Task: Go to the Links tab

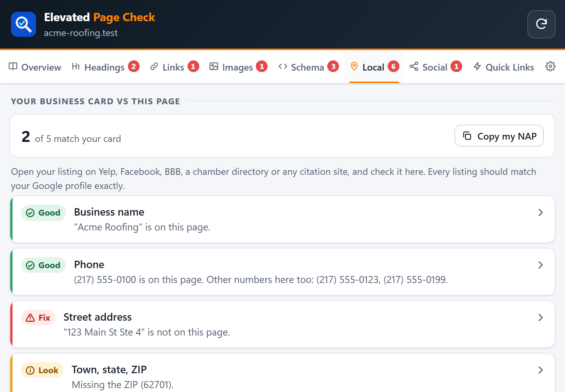Action: point(175,67)
